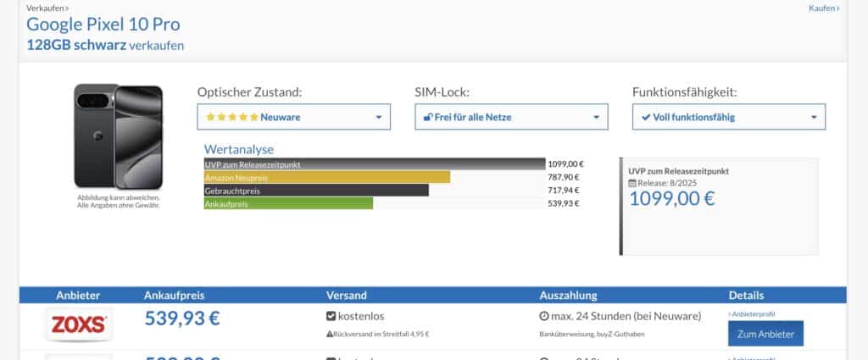Click the dark Gebrauchtpreis bar
This screenshot has height=360, width=868.
pyautogui.click(x=316, y=191)
